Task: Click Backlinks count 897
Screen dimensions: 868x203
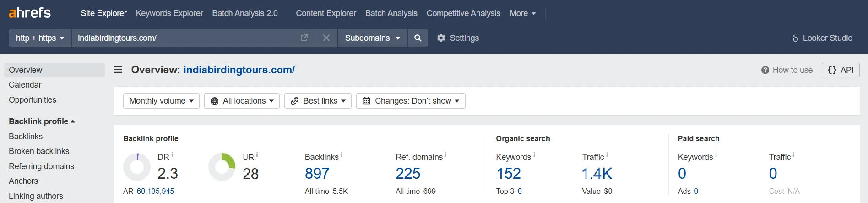Action: pyautogui.click(x=317, y=174)
